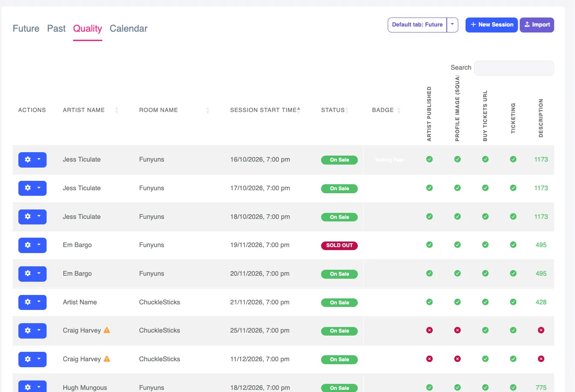Click Buy Tickets URL checkmark in the Artist Name row
Screen dimensions: 575x392
click(x=485, y=302)
